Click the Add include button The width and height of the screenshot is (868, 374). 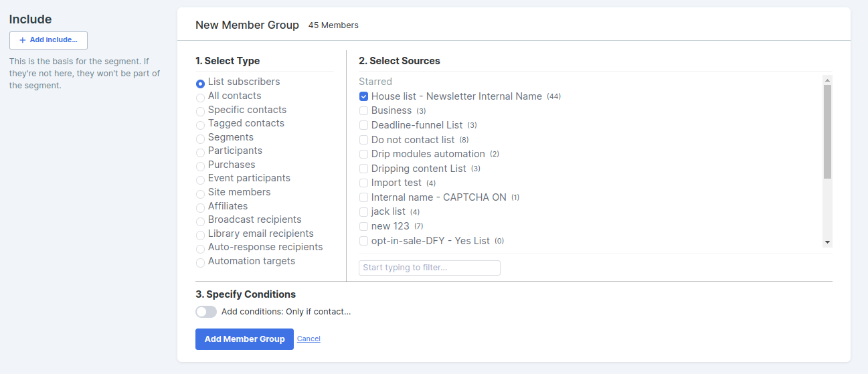pyautogui.click(x=48, y=40)
